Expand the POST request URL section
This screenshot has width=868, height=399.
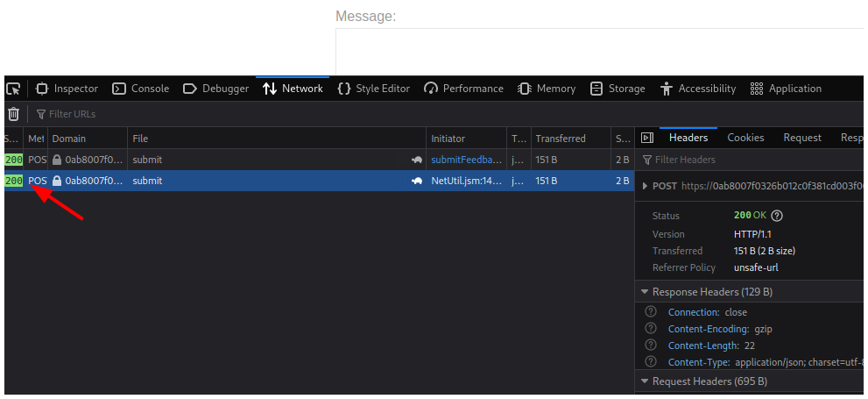[646, 186]
